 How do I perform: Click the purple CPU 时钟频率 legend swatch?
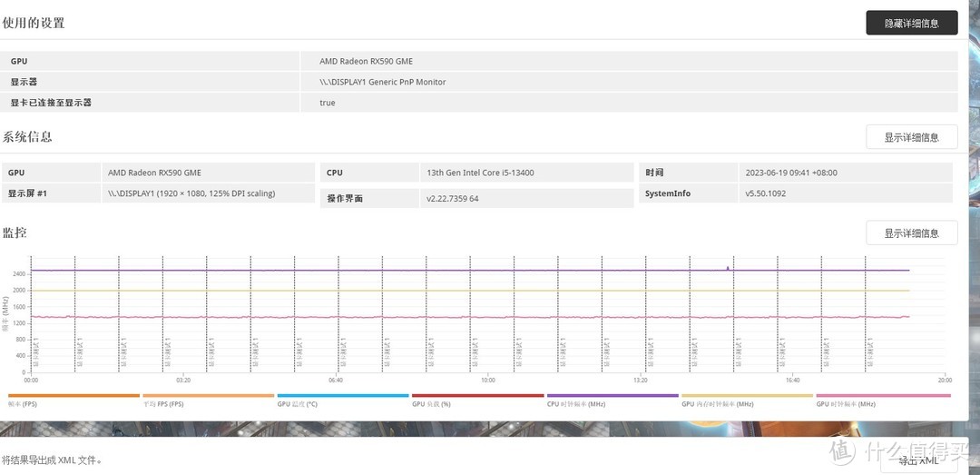coord(612,396)
